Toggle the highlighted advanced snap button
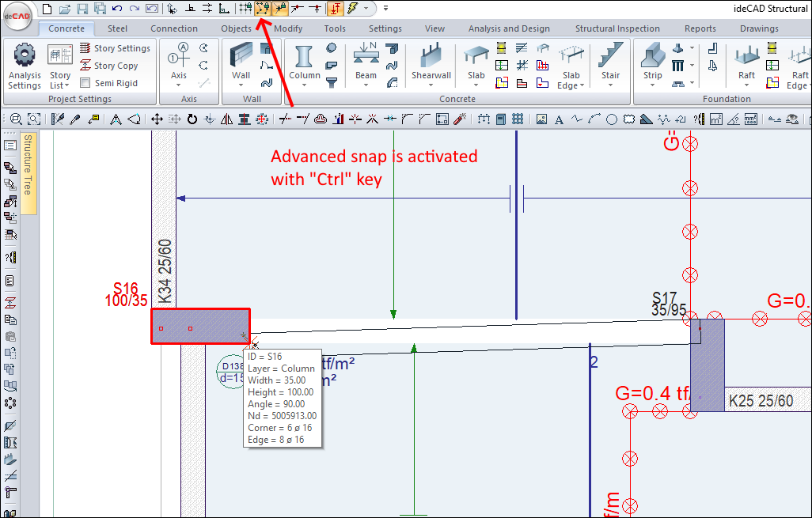812x518 pixels. coord(264,9)
